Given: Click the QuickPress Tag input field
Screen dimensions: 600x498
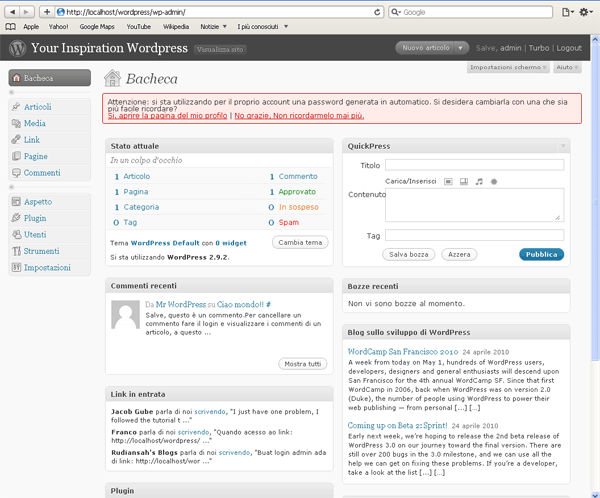Looking at the screenshot, I should (474, 235).
